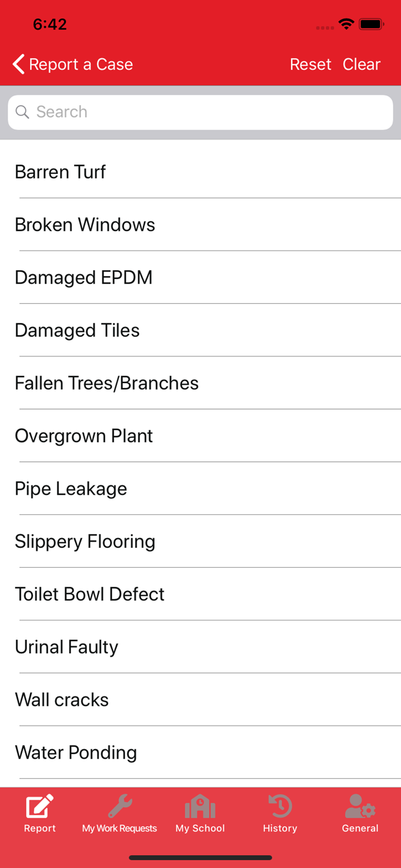Choose the Pipe Leakage case type
The image size is (401, 868).
71,489
